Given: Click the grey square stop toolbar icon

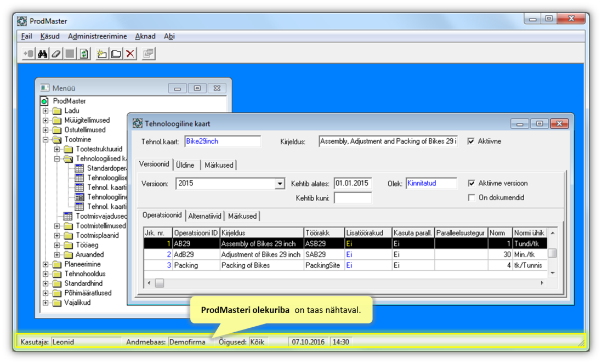Looking at the screenshot, I should click(70, 54).
